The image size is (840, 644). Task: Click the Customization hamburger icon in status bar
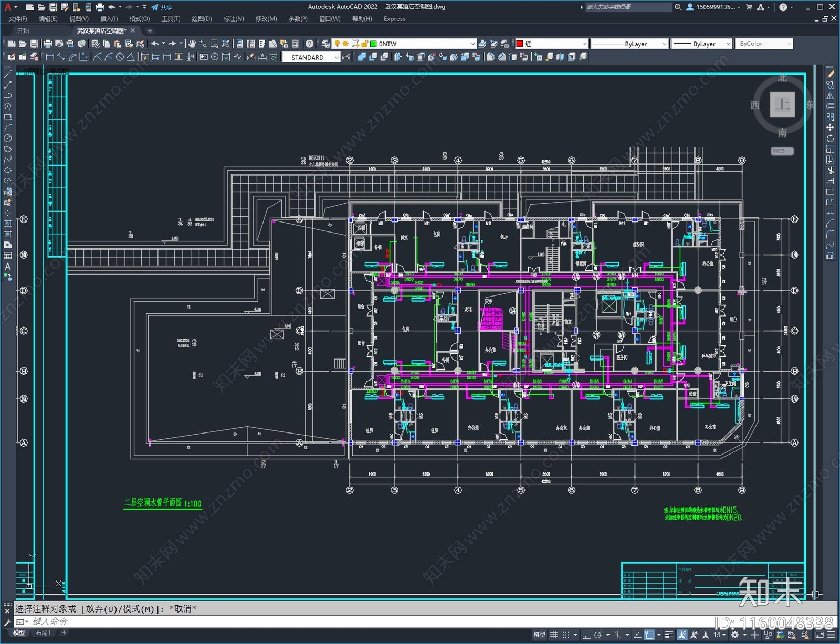coord(831,635)
